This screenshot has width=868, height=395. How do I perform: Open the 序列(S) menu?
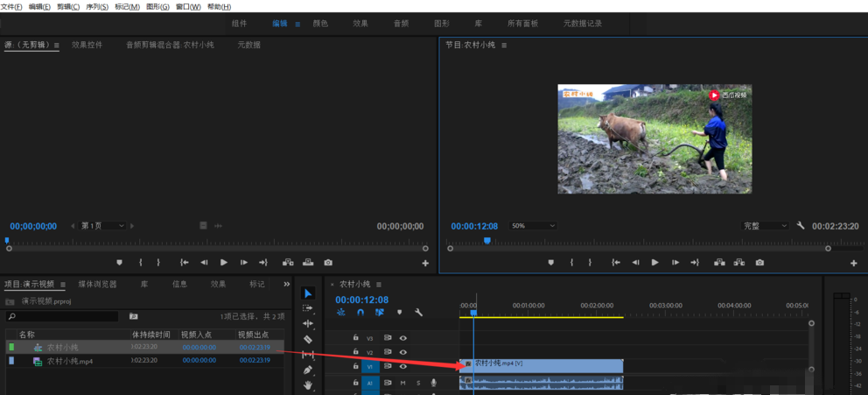coord(95,6)
